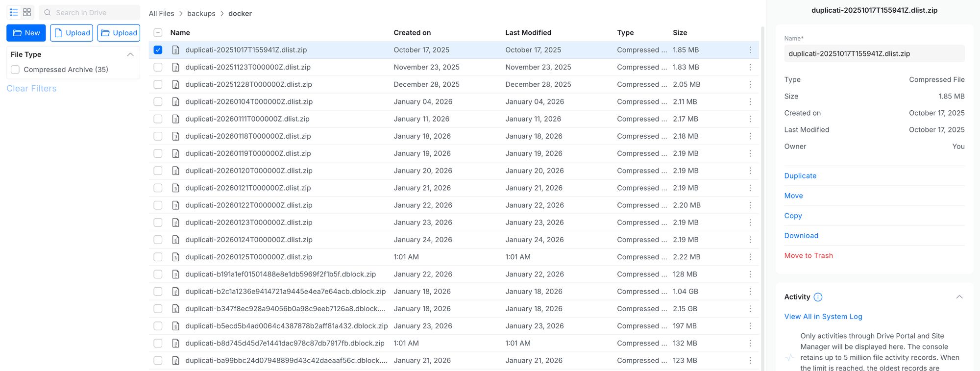Open more options for duplicati-20251228T000000Z.dlist.zip
The height and width of the screenshot is (371, 980).
coord(750,84)
